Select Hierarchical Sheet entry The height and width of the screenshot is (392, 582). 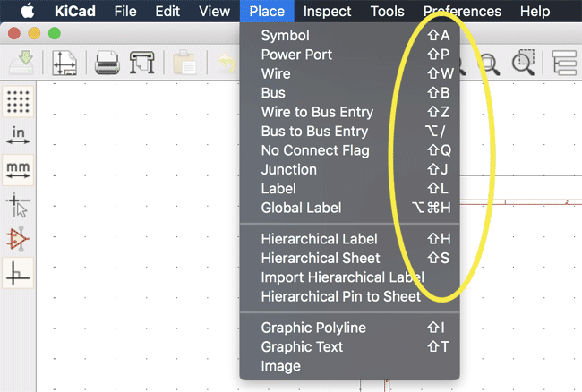coord(349,258)
